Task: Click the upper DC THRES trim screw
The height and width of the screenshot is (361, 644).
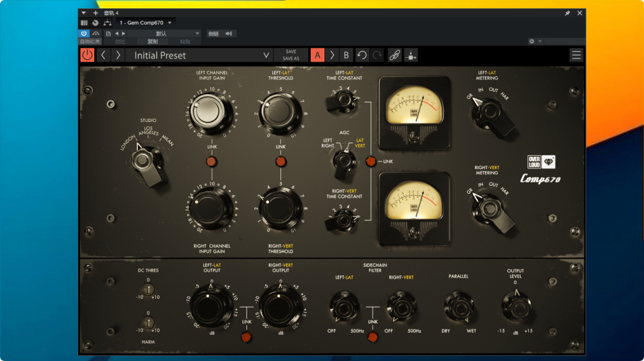Action: (x=148, y=289)
